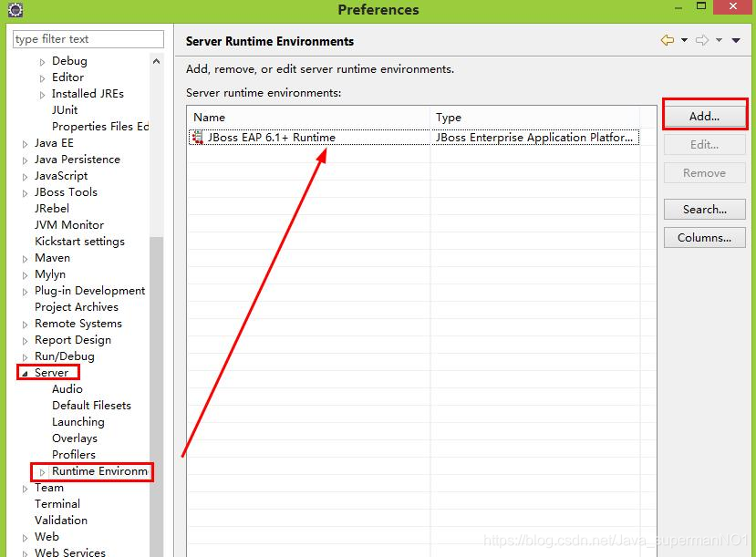Expand the Java EE node

(x=25, y=144)
